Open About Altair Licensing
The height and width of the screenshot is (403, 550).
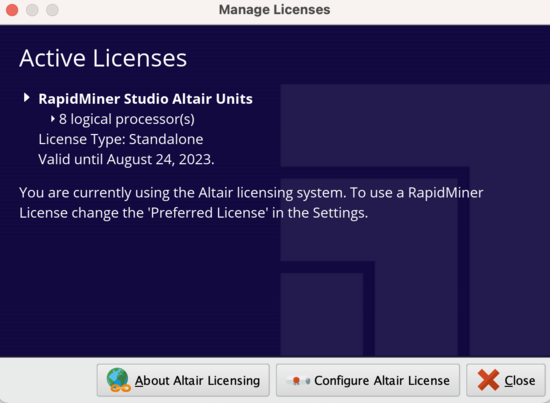[x=183, y=380]
